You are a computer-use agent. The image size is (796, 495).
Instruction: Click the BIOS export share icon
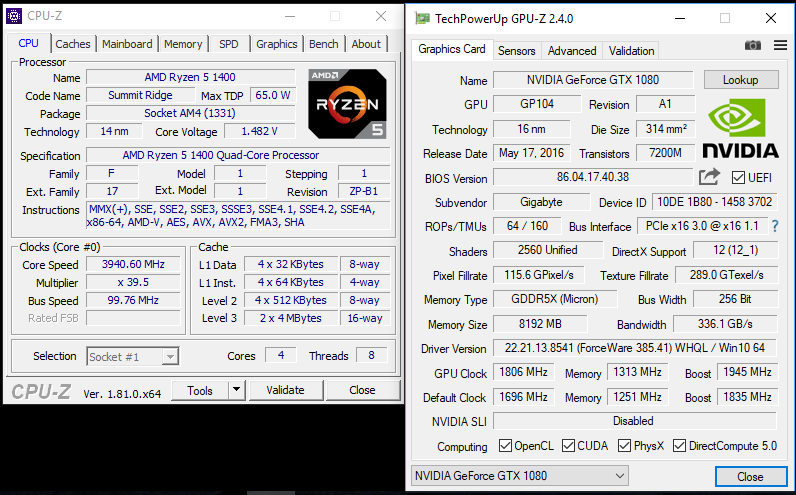coord(709,177)
